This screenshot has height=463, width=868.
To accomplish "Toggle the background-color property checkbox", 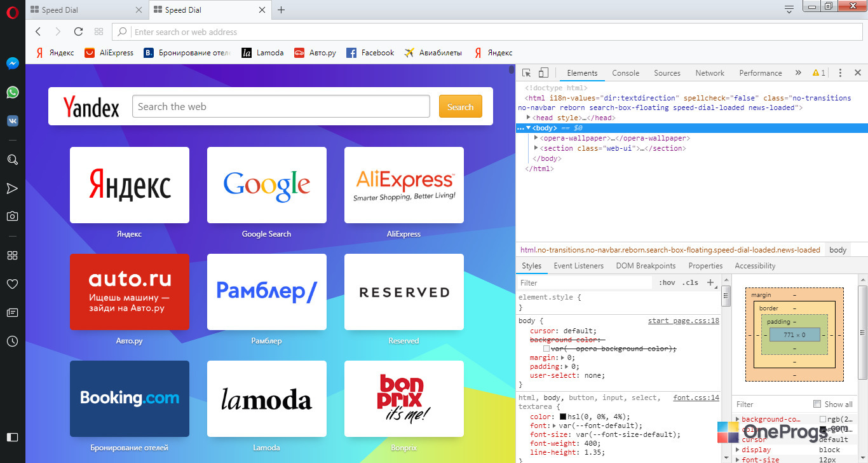I will (546, 349).
